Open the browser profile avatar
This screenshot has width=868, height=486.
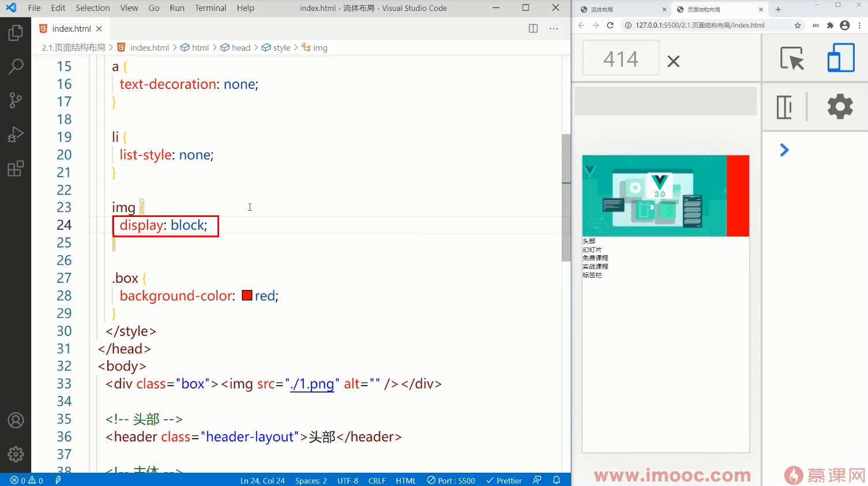[845, 25]
